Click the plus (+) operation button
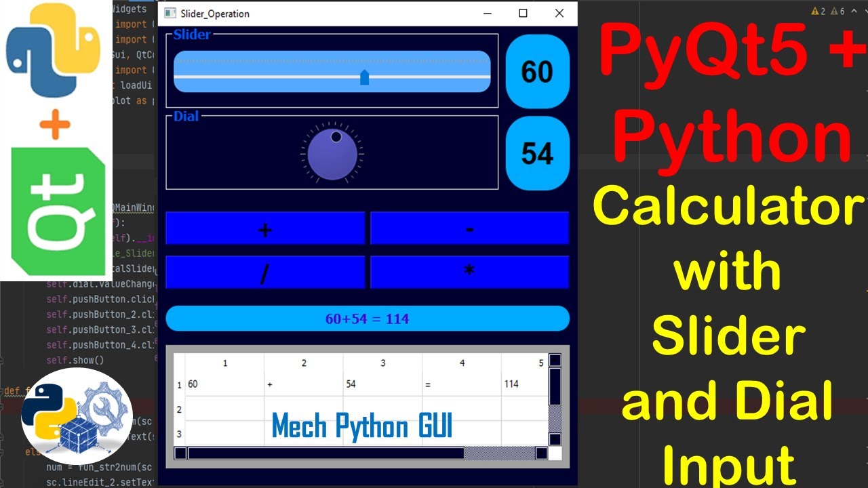Screen dimensions: 868x488 pyautogui.click(x=265, y=228)
